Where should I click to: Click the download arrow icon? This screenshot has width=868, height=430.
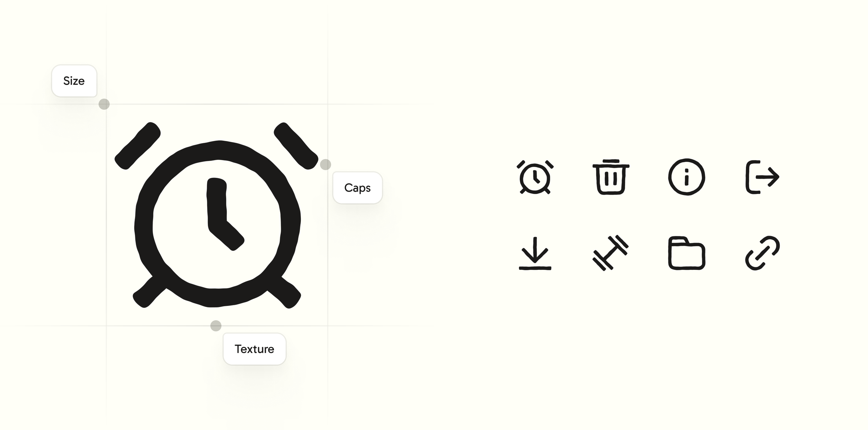coord(535,253)
